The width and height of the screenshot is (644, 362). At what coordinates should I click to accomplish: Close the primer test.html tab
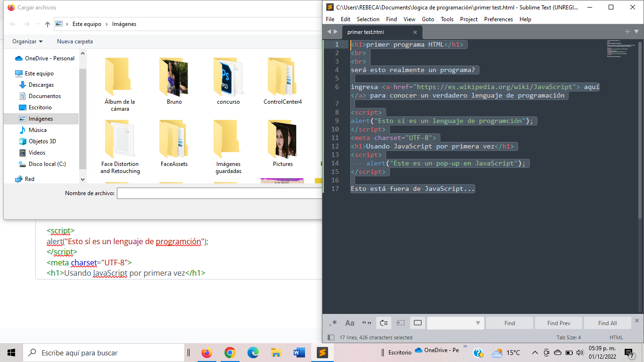click(415, 32)
